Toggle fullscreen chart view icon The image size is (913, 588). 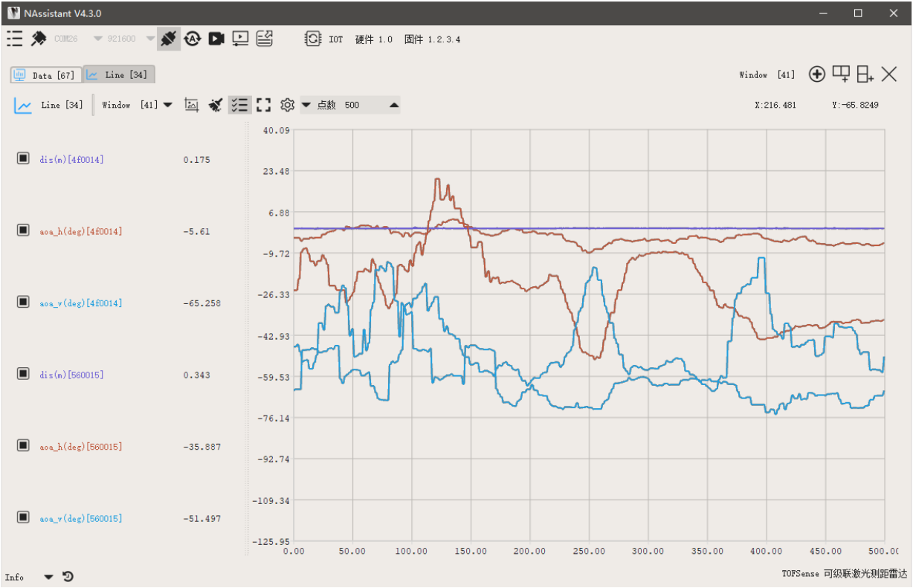[x=263, y=105]
